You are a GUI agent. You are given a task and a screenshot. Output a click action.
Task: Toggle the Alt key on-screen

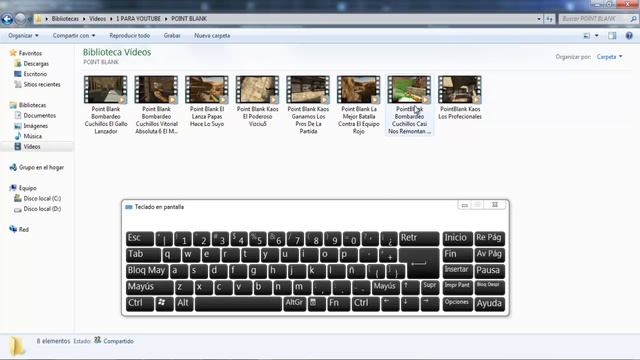(184, 304)
